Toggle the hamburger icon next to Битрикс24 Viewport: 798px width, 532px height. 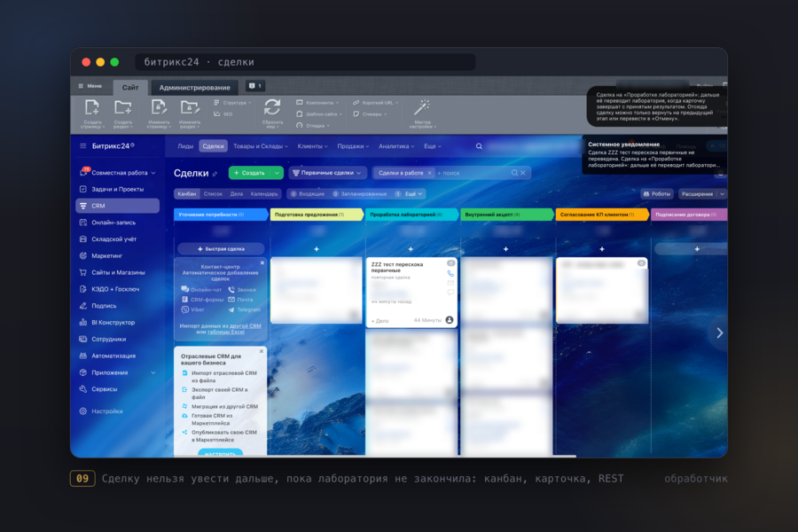pos(83,146)
